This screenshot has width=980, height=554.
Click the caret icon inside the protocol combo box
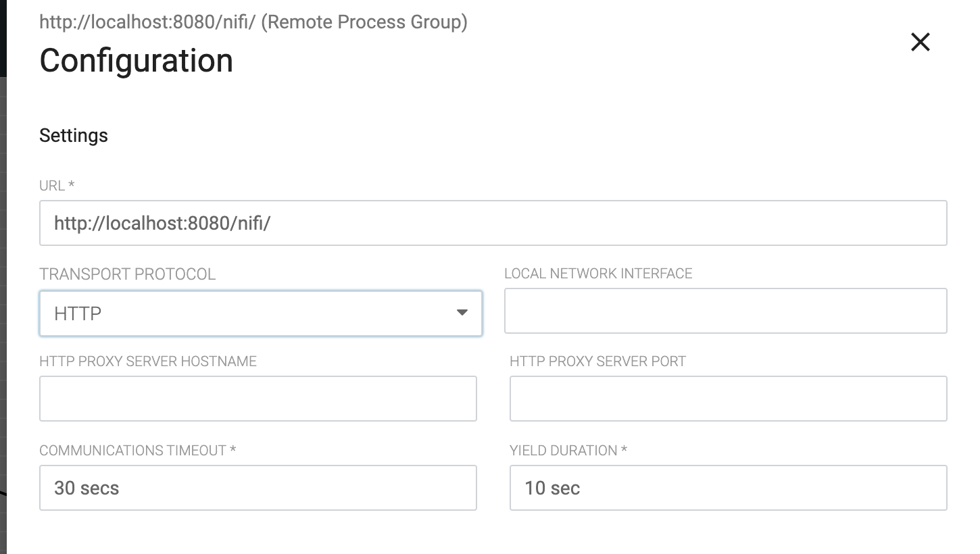[462, 313]
